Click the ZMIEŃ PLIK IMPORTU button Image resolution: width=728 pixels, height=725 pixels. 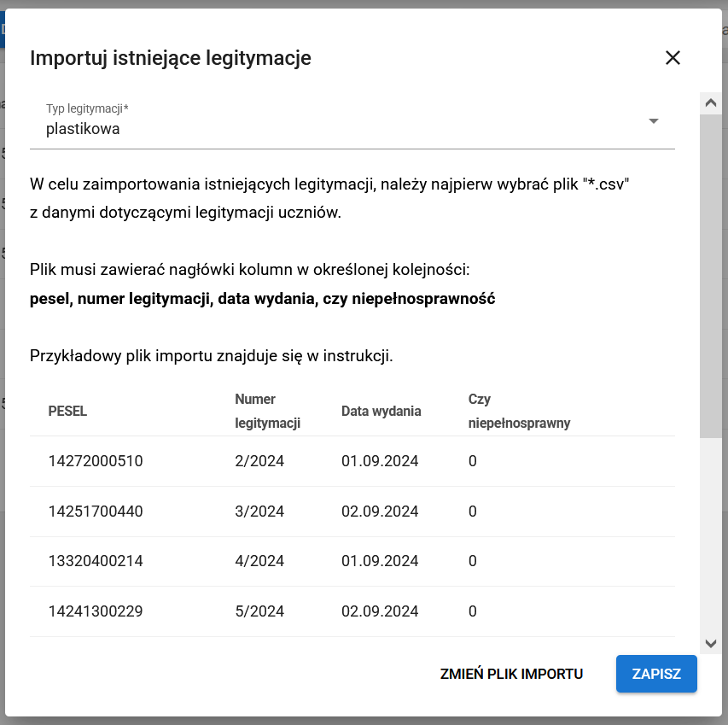[511, 674]
